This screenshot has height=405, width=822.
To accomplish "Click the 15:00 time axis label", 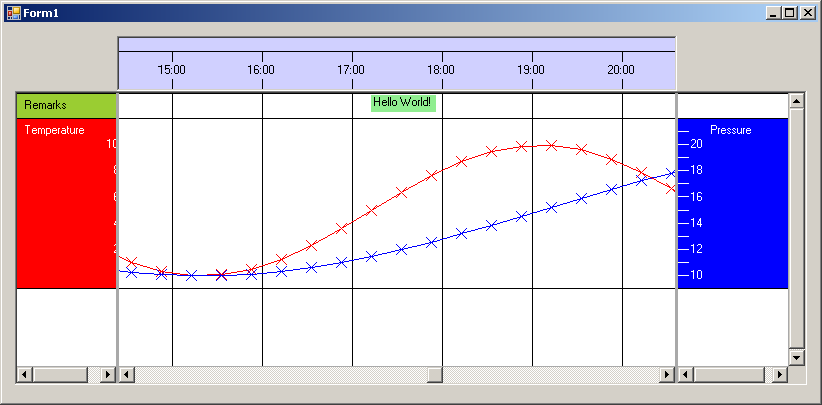I will click(x=172, y=70).
